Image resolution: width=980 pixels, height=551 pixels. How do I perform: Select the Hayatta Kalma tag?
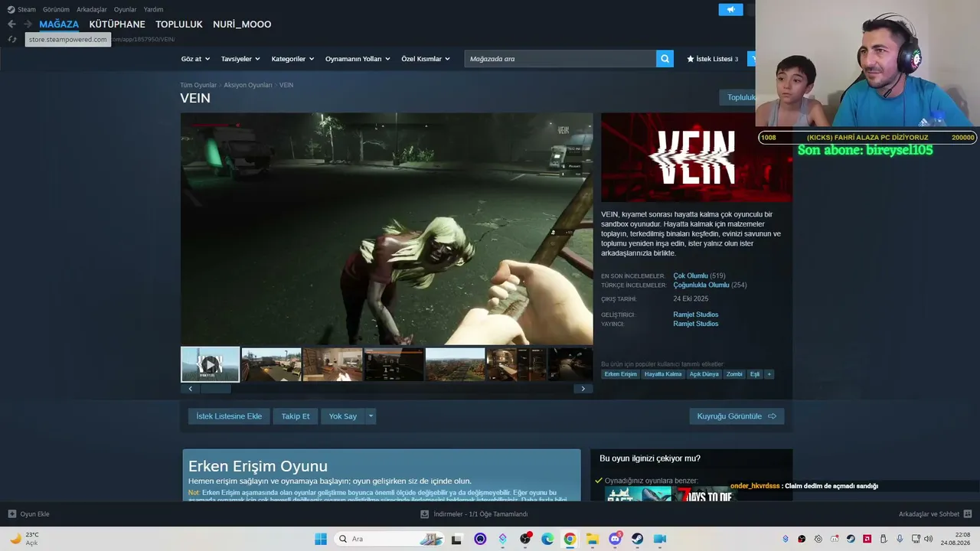click(x=663, y=374)
